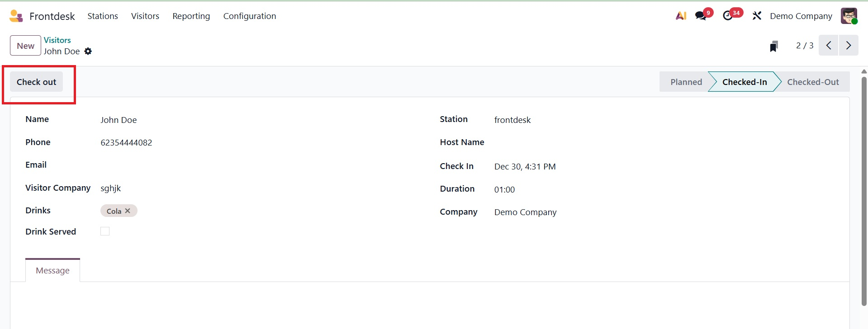868x329 pixels.
Task: Open the conversations chat icon
Action: coord(701,16)
